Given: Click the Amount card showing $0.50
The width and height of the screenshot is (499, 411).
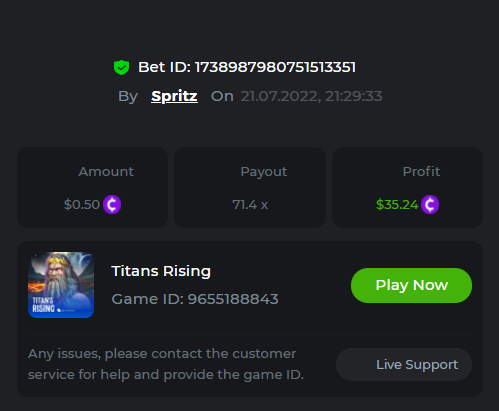Looking at the screenshot, I should 92,187.
